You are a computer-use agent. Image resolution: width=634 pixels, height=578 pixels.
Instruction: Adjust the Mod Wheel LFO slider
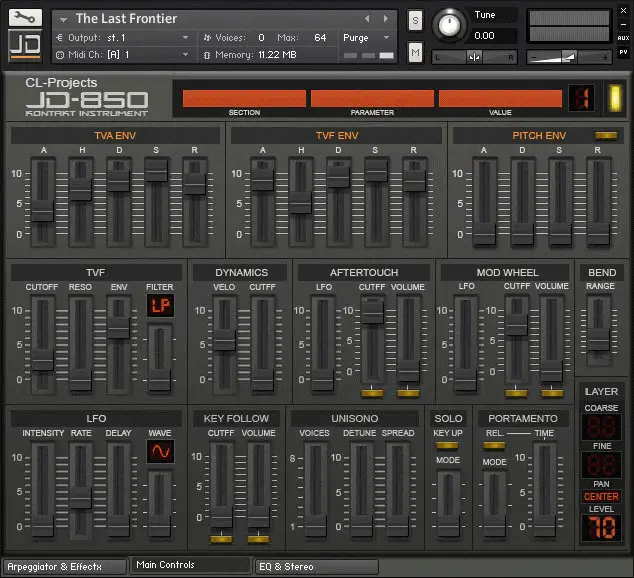tap(465, 380)
